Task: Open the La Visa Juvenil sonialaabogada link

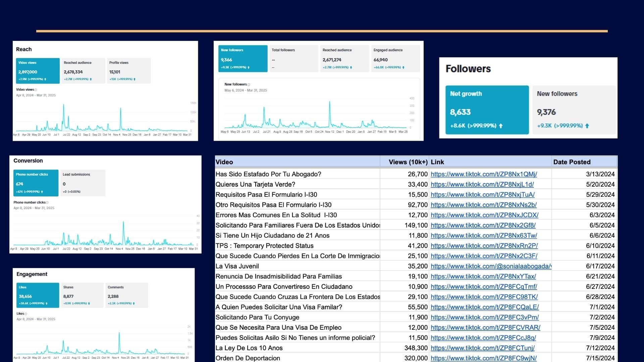Action: [x=490, y=266]
